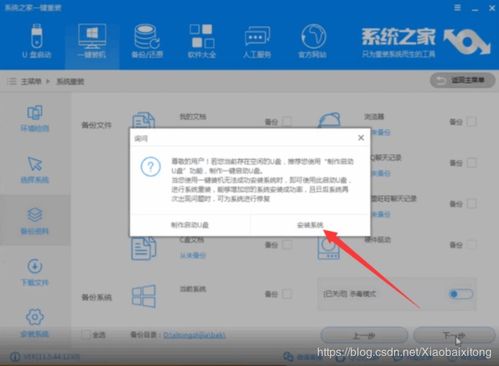Click the 我的文档 label
499x366 pixels.
coord(193,117)
